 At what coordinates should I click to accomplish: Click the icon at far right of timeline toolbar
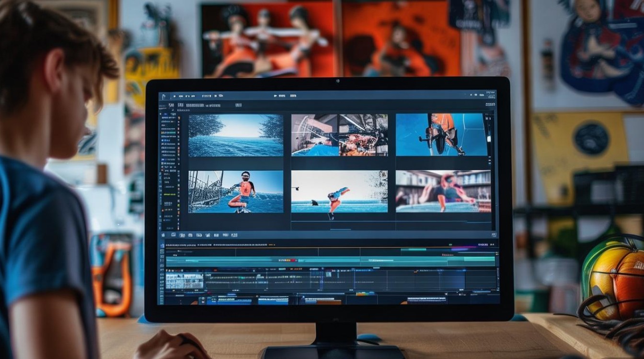click(x=493, y=235)
